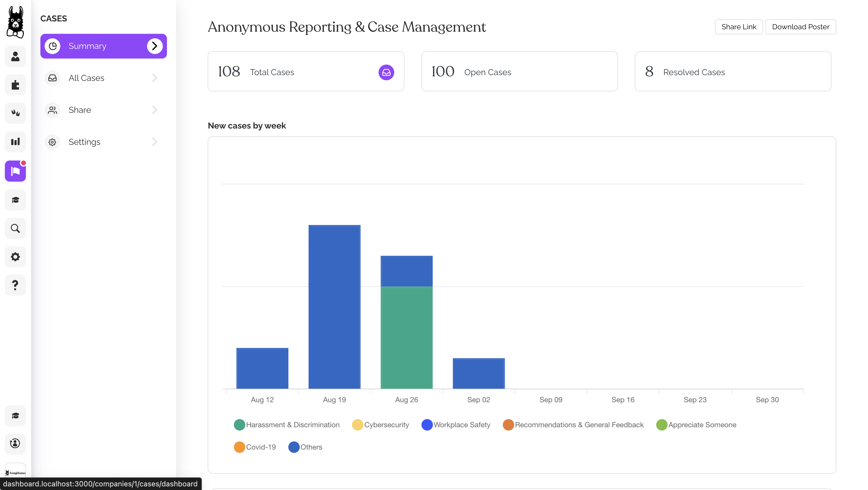
Task: Open the puzzle piece integrations icon
Action: point(15,85)
